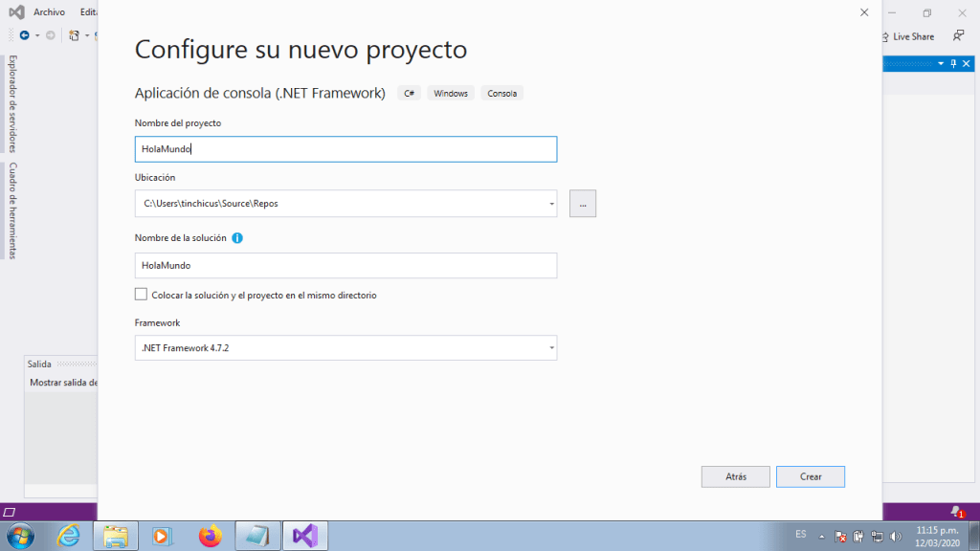980x551 pixels.
Task: Open the Framework version dropdown
Action: (x=551, y=348)
